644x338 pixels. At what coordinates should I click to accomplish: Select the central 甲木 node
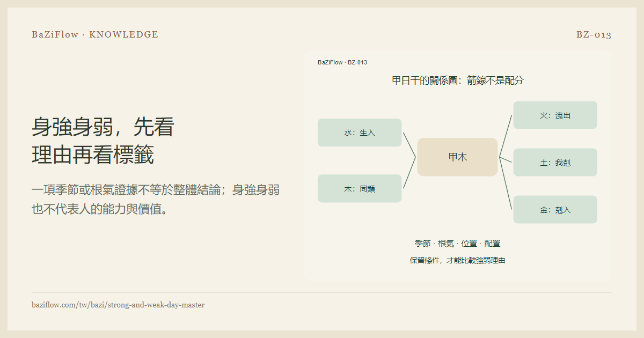tap(458, 157)
